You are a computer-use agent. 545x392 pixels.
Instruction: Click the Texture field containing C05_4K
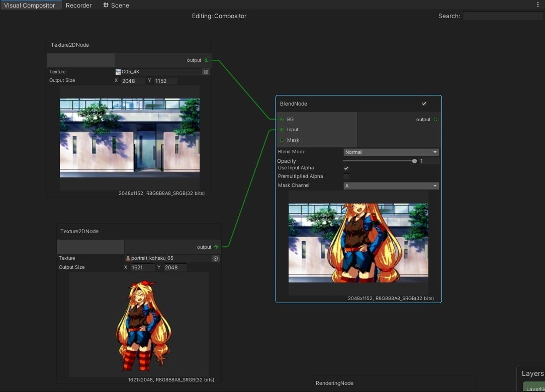pos(162,72)
